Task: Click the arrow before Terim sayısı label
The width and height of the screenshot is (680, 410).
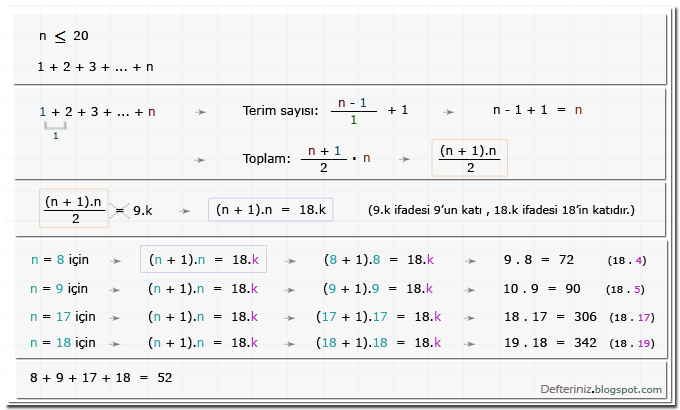Action: (201, 112)
